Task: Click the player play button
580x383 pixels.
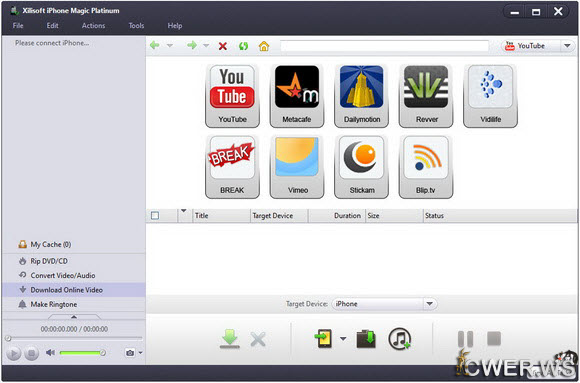Action: coord(14,353)
